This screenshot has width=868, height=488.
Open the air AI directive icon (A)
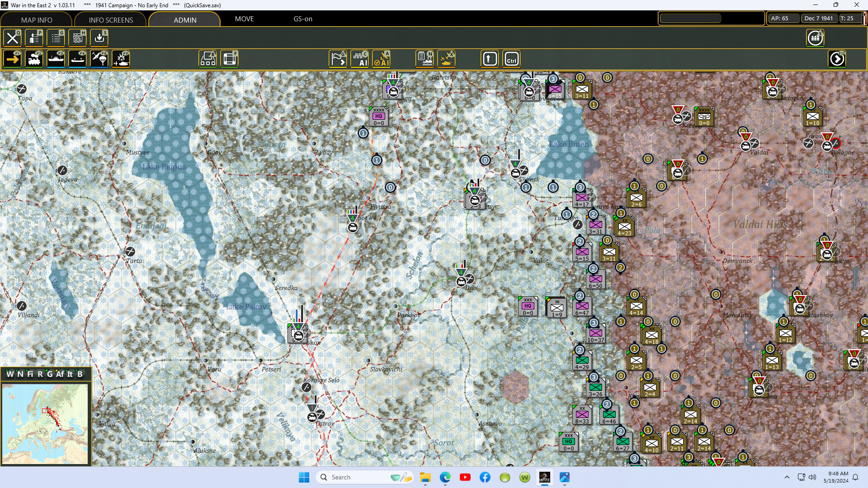(x=381, y=59)
